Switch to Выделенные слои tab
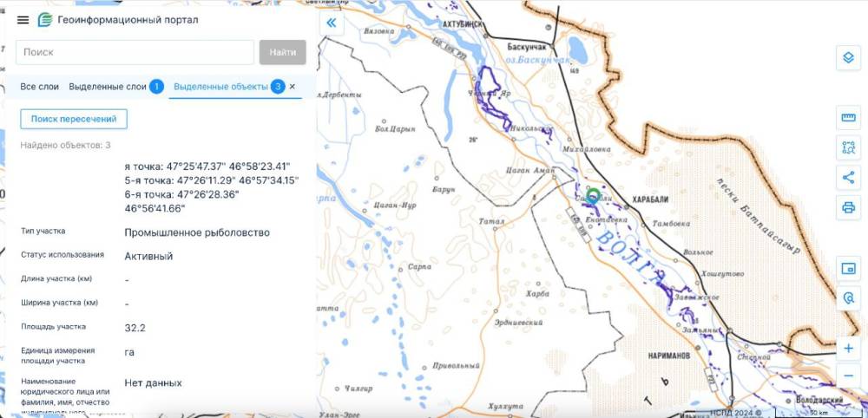The height and width of the screenshot is (418, 868). point(108,87)
